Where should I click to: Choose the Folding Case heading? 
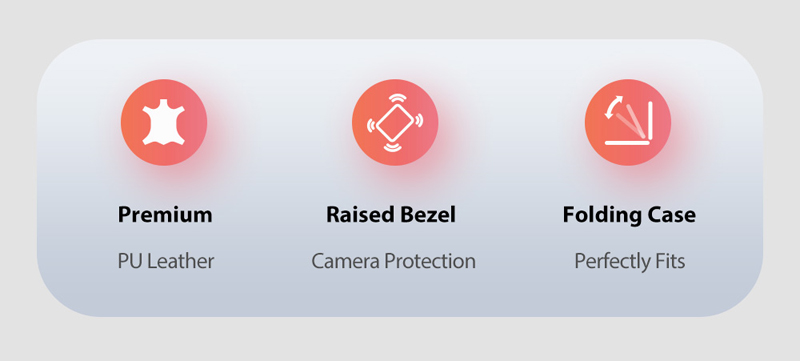tap(629, 215)
